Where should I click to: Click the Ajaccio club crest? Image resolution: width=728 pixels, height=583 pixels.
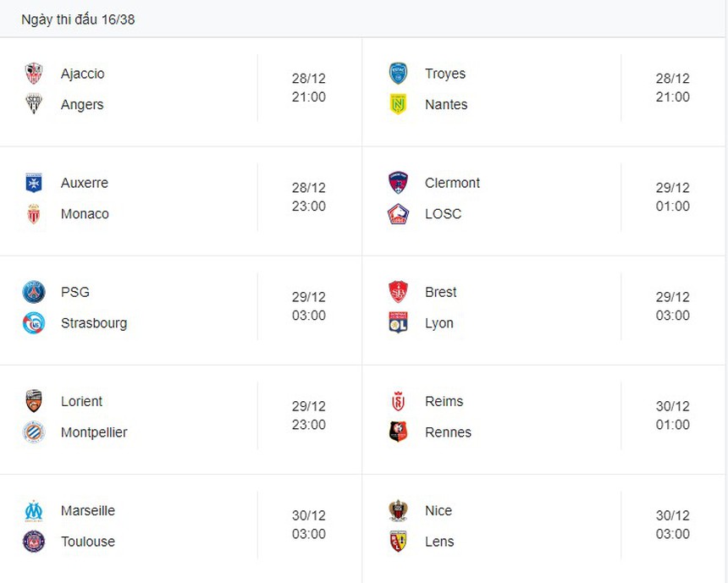(x=34, y=74)
